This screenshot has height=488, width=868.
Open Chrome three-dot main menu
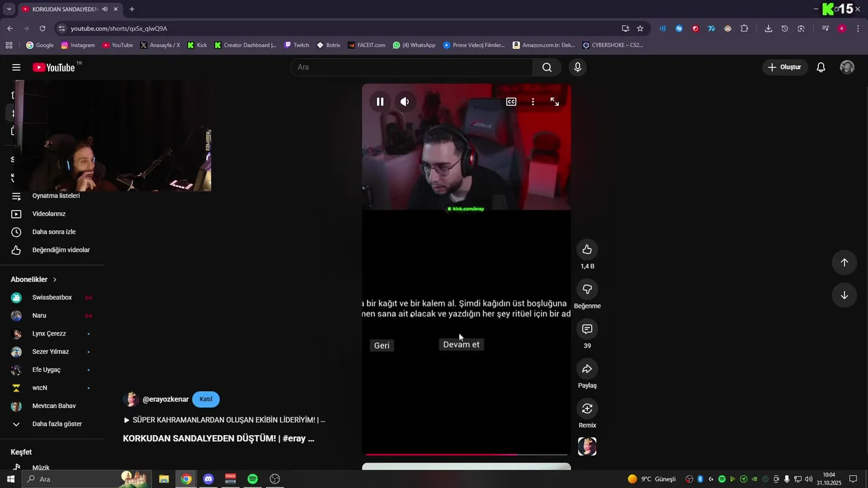[859, 28]
